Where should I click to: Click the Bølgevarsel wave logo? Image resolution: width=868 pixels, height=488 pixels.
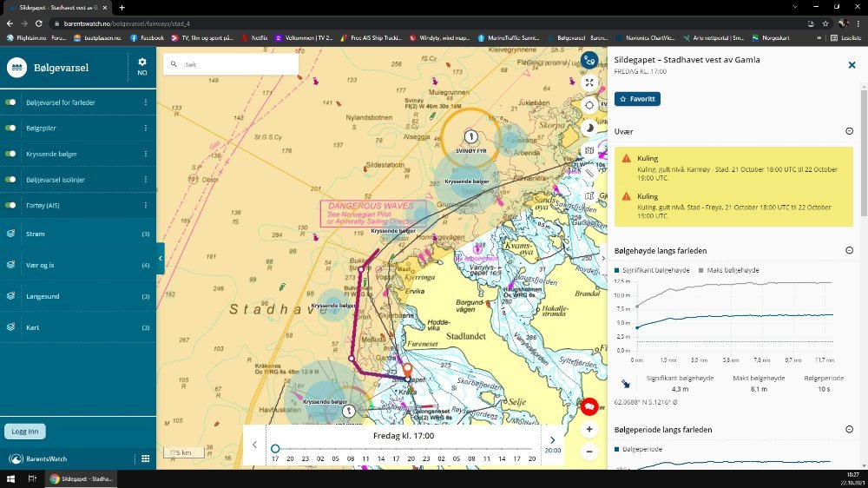[17, 68]
